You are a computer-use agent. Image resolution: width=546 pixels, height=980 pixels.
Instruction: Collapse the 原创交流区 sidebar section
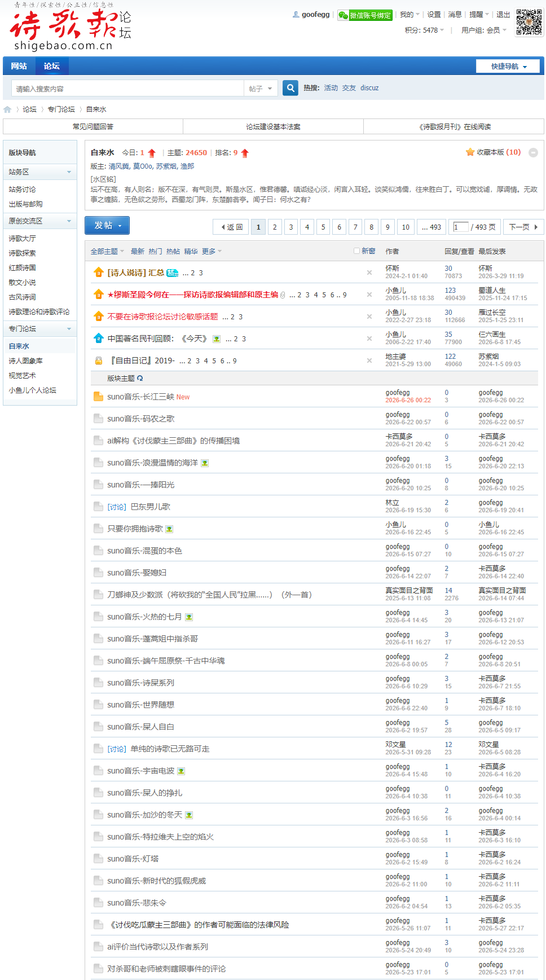coord(69,221)
